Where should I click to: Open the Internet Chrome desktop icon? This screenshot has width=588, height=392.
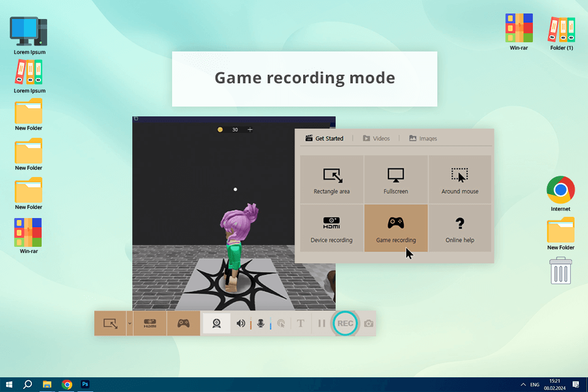coord(560,194)
